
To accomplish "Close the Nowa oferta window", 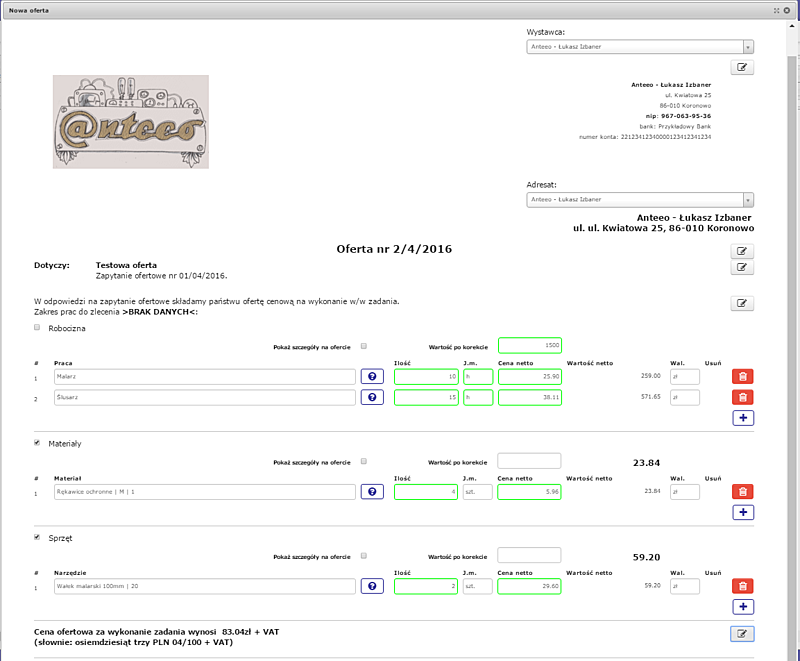I will pos(787,9).
